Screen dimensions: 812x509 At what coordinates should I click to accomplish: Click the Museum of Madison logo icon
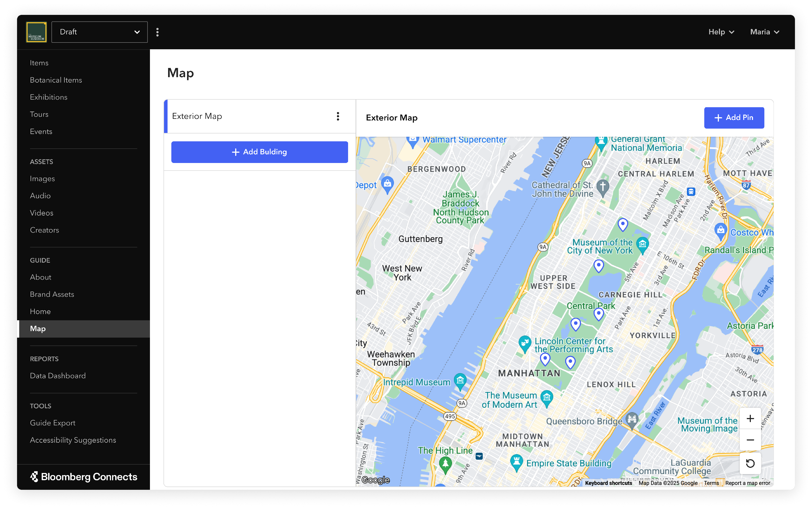point(36,32)
